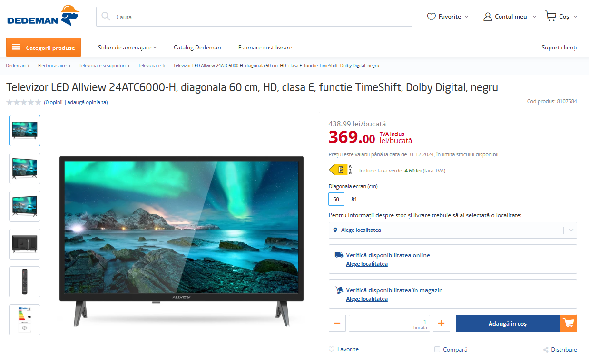589x364 pixels.
Task: Select the 60 cm screen diagonal option
Action: 336,199
